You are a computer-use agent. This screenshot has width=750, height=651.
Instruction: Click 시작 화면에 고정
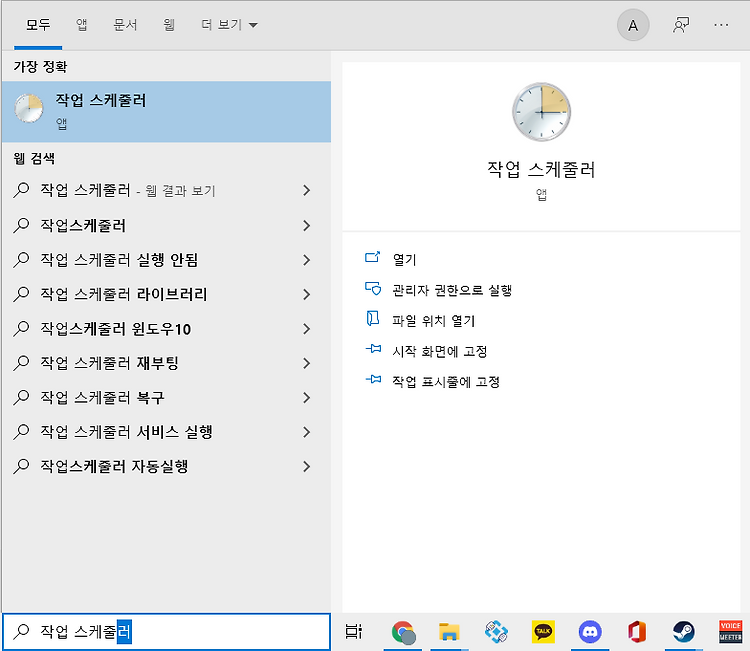440,351
